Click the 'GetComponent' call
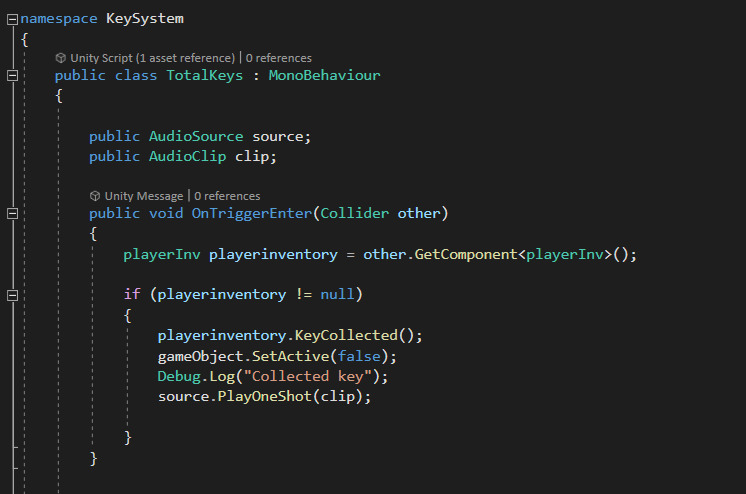The image size is (746, 494). click(x=466, y=255)
